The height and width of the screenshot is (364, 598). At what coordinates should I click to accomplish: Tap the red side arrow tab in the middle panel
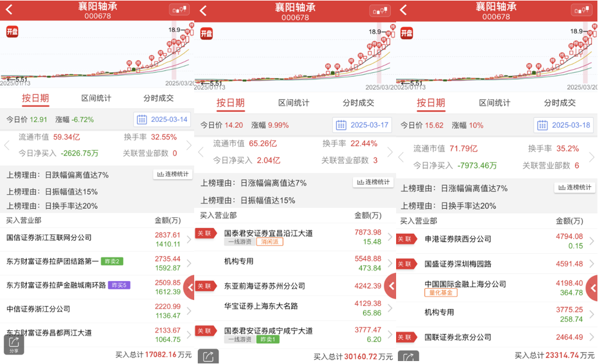(x=390, y=286)
